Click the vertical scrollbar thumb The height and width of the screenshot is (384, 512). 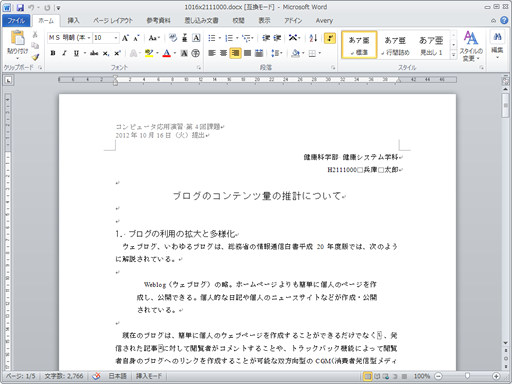pos(505,105)
